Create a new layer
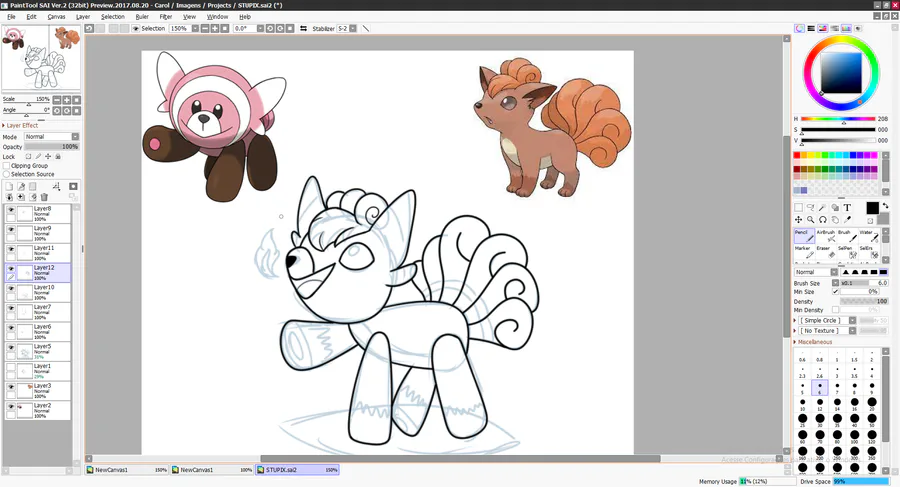The width and height of the screenshot is (900, 487). coord(9,186)
